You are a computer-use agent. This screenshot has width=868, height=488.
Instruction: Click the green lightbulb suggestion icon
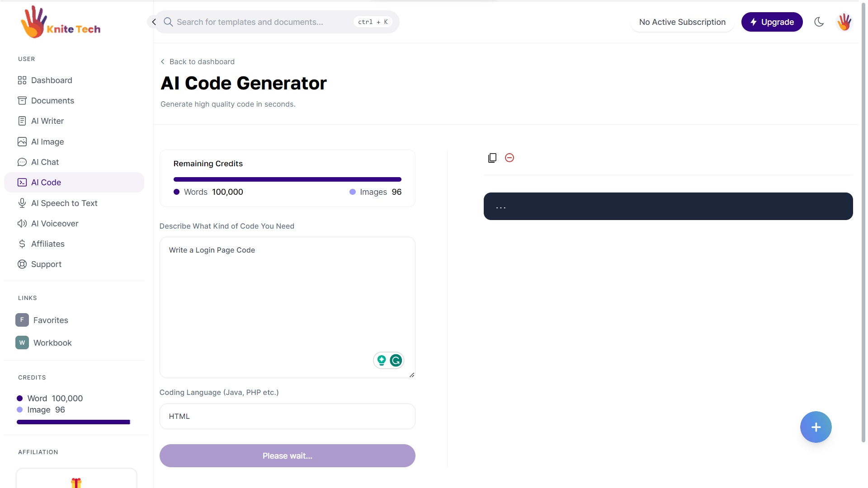coord(382,360)
